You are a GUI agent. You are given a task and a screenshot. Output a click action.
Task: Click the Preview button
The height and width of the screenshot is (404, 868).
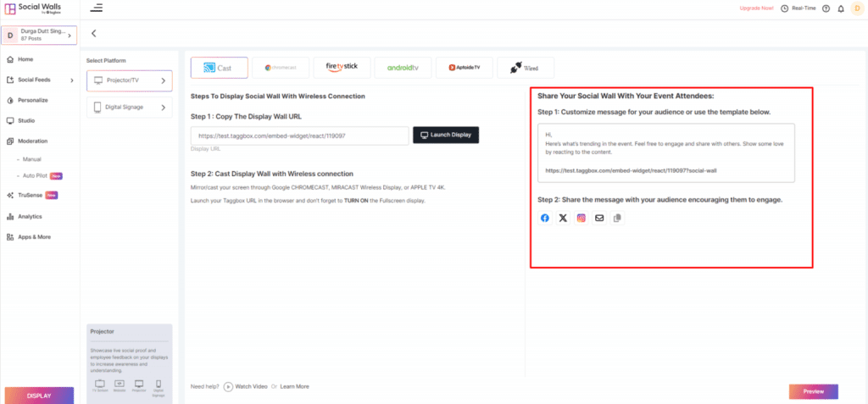(813, 391)
